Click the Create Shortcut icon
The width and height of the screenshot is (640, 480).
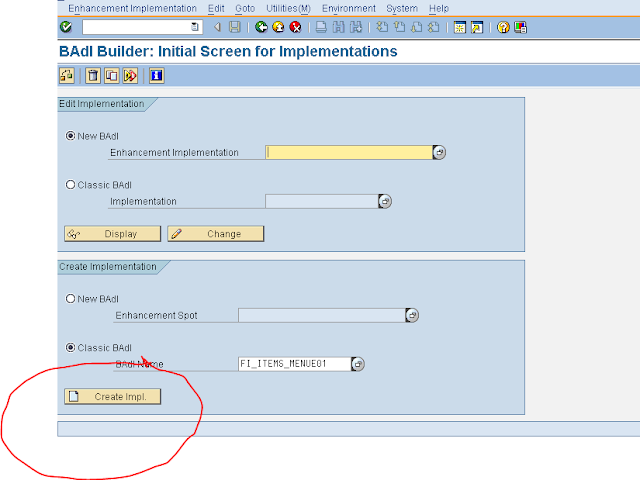pos(477,27)
